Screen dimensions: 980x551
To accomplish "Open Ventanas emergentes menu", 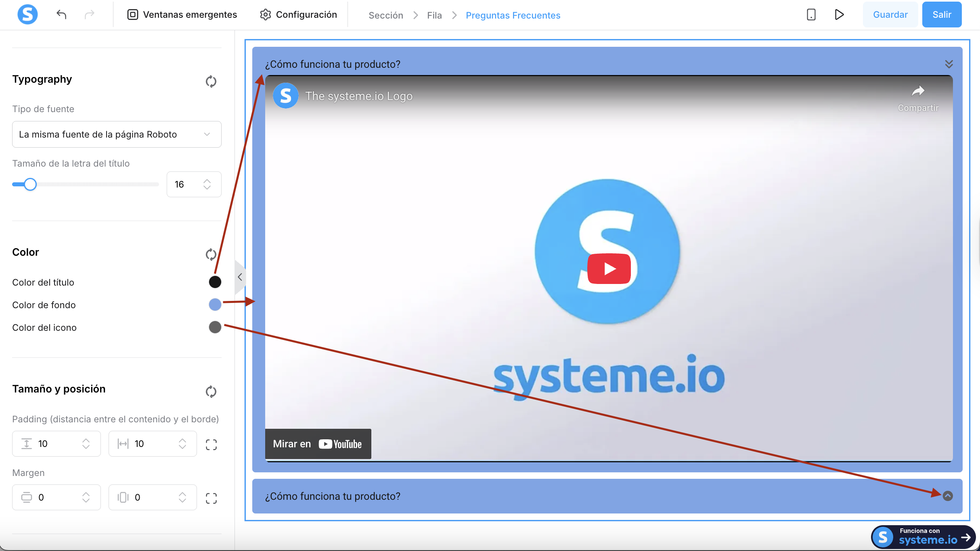I will [182, 15].
